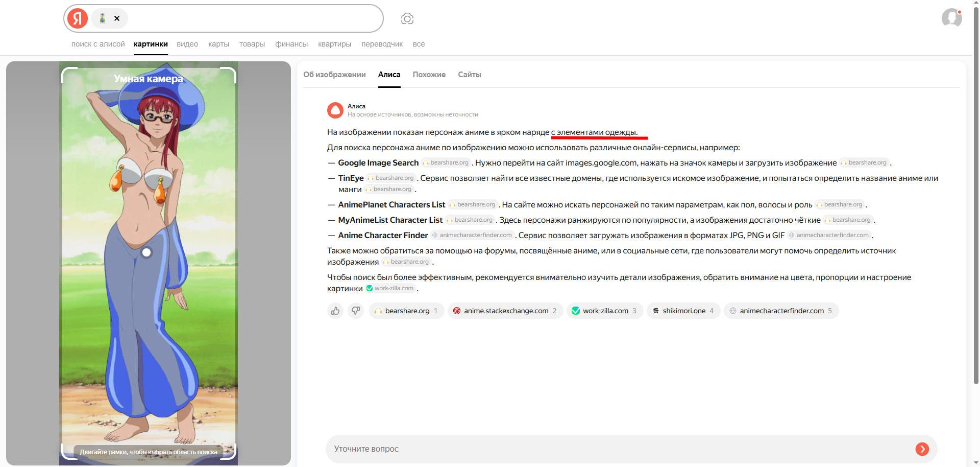The width and height of the screenshot is (980, 467).
Task: Open the camera image search icon
Action: click(x=407, y=19)
